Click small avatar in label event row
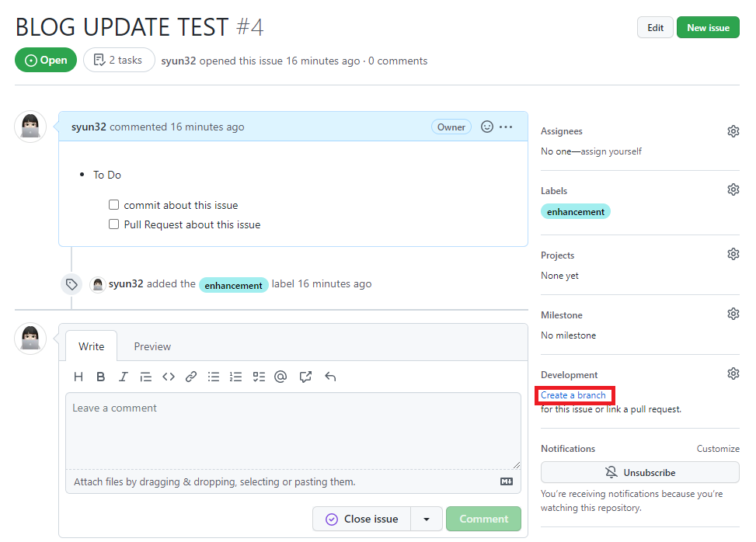 (x=98, y=285)
